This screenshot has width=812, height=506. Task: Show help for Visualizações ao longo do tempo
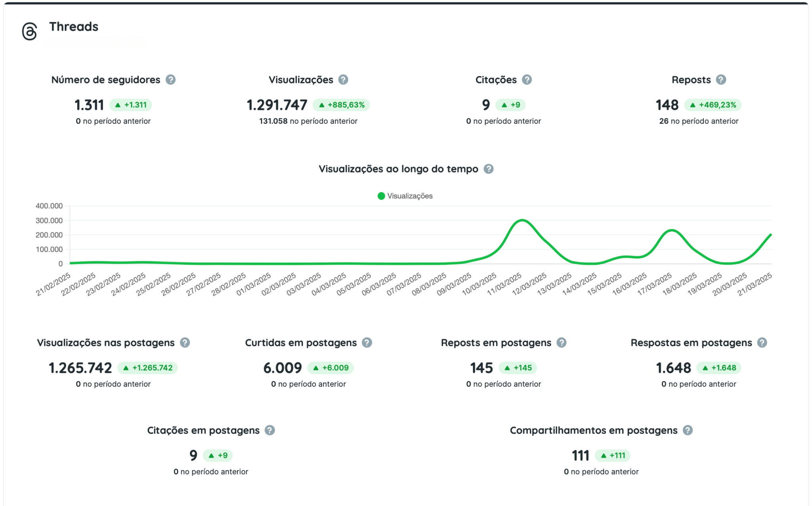488,169
